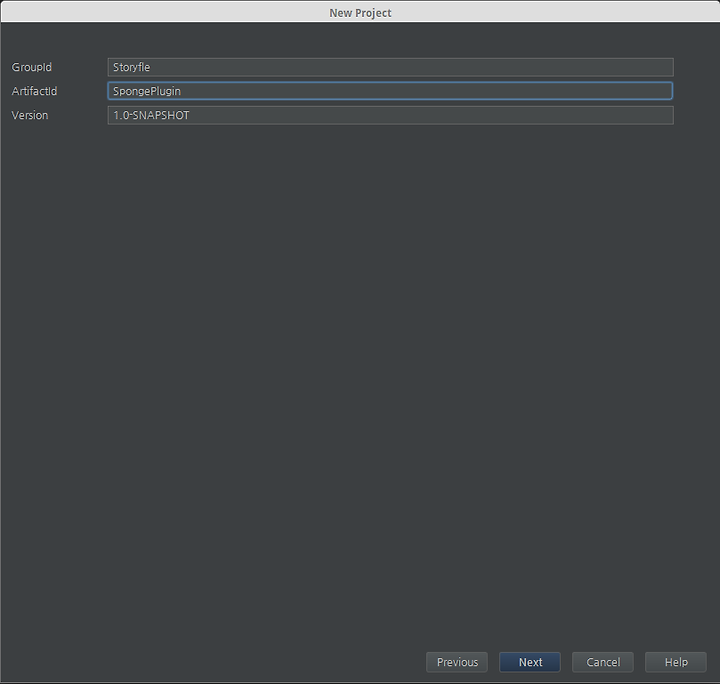This screenshot has width=720, height=684.
Task: Click the New Project title bar text
Action: [x=360, y=13]
